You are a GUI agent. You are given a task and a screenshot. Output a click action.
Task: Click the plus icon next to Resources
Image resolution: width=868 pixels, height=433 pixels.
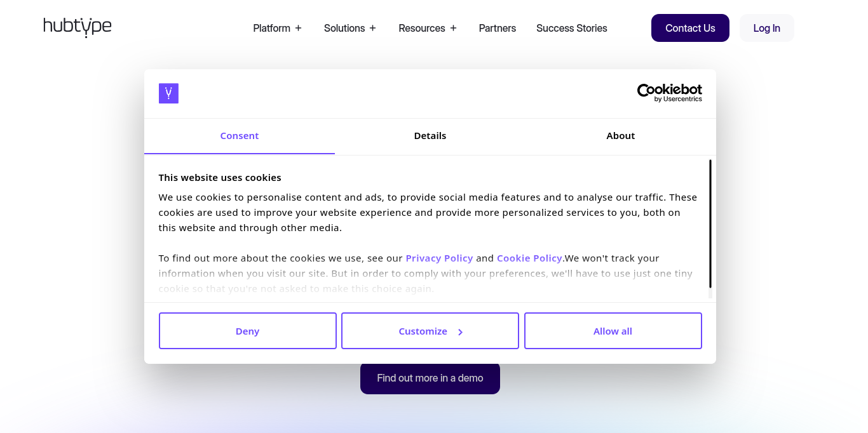(453, 28)
